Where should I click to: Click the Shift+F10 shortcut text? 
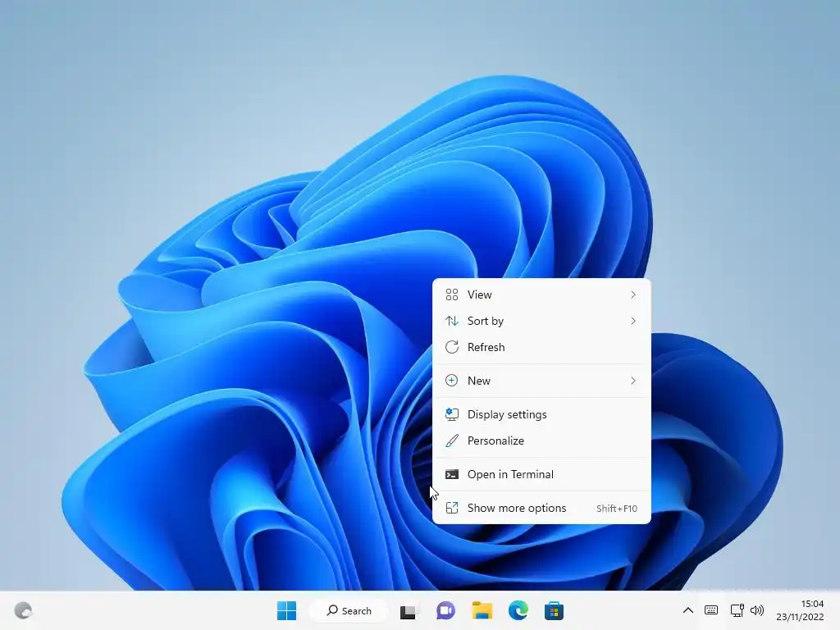coord(617,509)
